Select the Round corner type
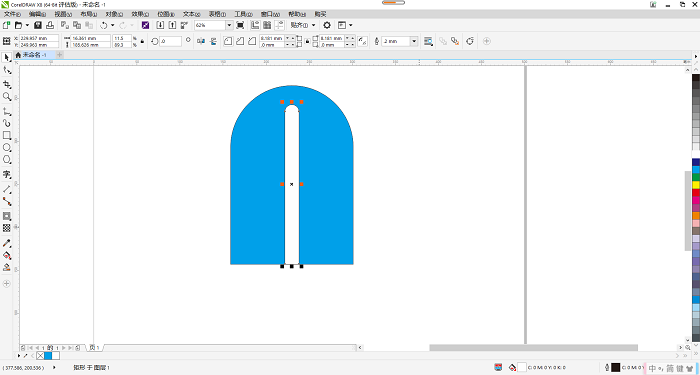The width and height of the screenshot is (700, 375). pyautogui.click(x=228, y=41)
